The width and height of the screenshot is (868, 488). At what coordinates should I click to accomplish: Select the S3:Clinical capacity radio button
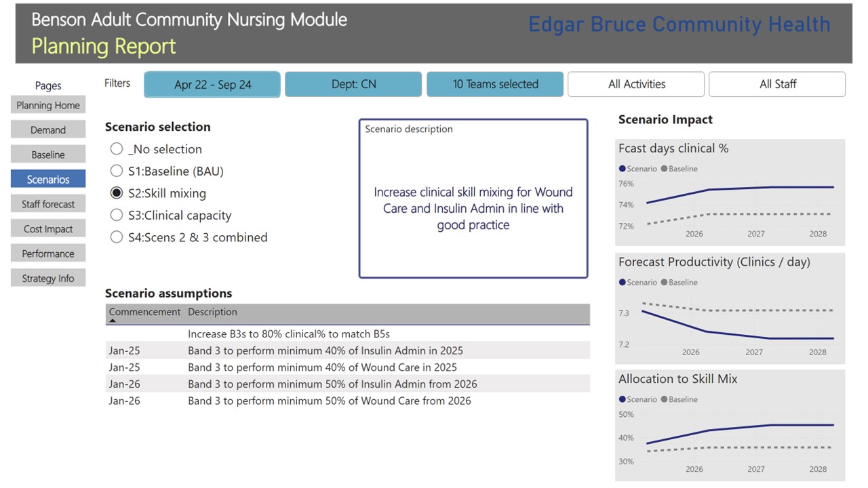(117, 216)
